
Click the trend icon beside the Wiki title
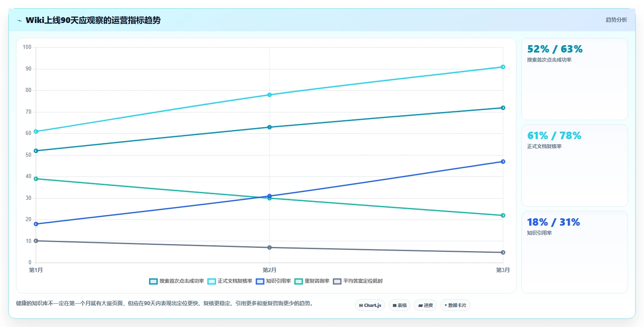point(20,21)
